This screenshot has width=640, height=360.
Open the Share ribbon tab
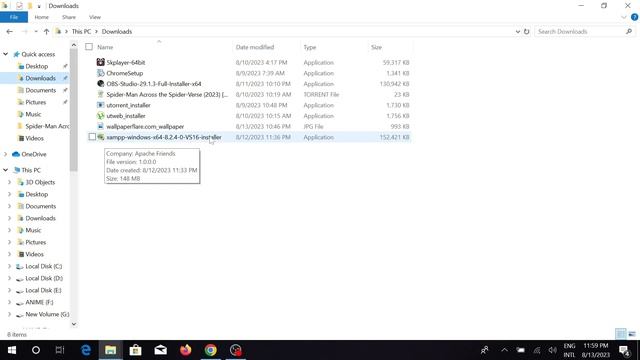coord(69,17)
